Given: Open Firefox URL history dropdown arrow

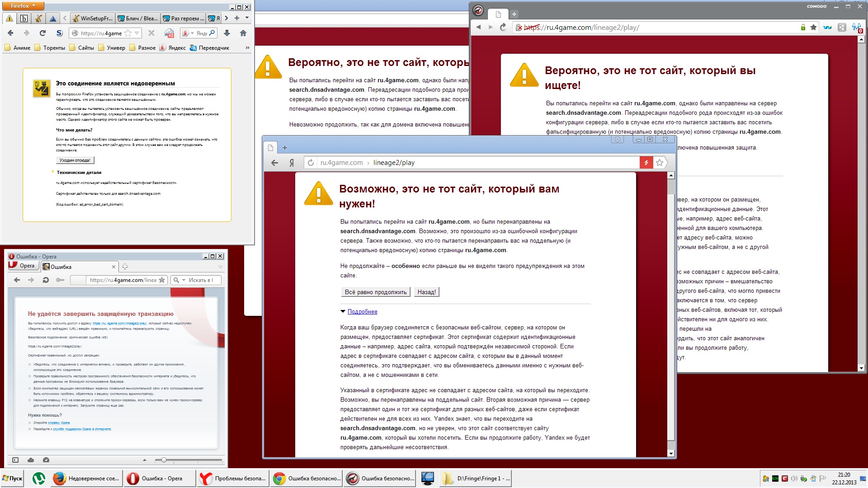Looking at the screenshot, I should coord(137,33).
